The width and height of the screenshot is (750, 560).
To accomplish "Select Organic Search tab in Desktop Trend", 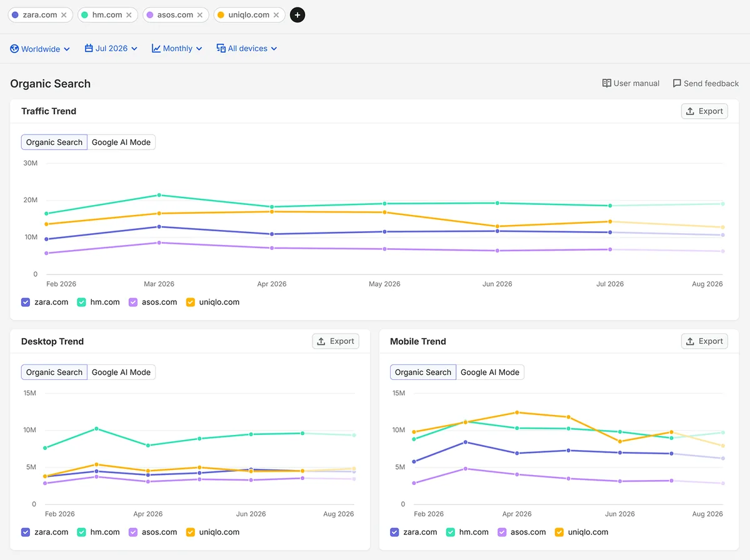I will point(54,372).
